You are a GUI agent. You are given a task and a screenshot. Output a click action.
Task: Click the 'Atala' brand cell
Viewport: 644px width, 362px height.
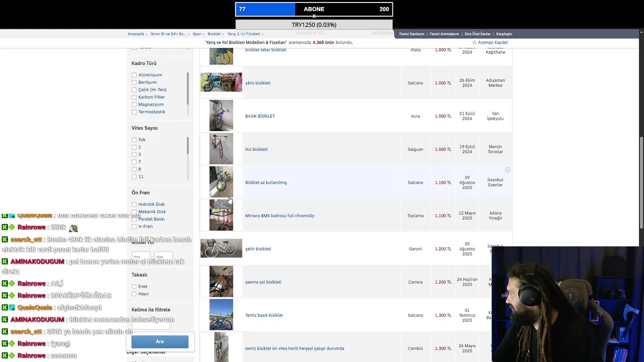pos(415,50)
